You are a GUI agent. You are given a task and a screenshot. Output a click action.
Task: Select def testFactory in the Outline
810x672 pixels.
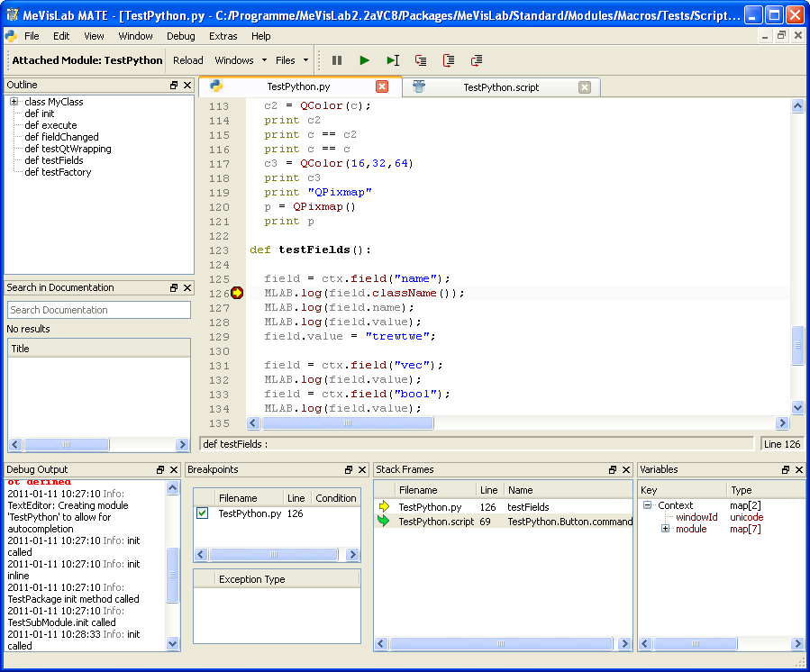tap(58, 172)
